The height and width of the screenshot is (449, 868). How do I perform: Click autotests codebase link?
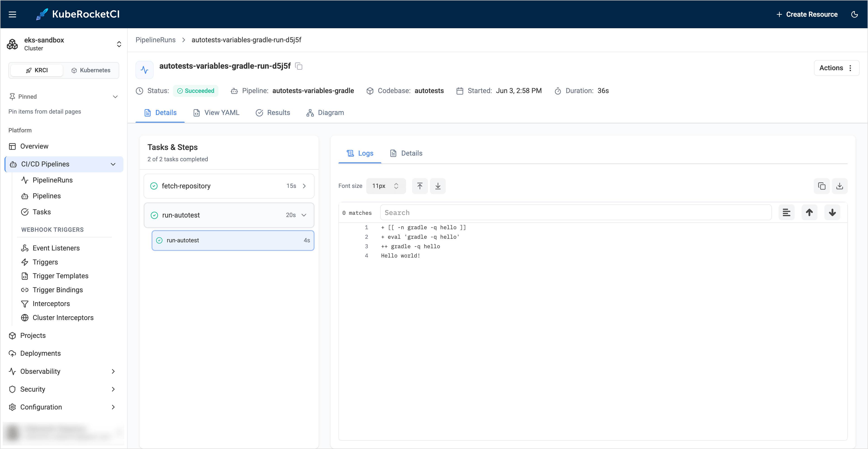pos(429,91)
